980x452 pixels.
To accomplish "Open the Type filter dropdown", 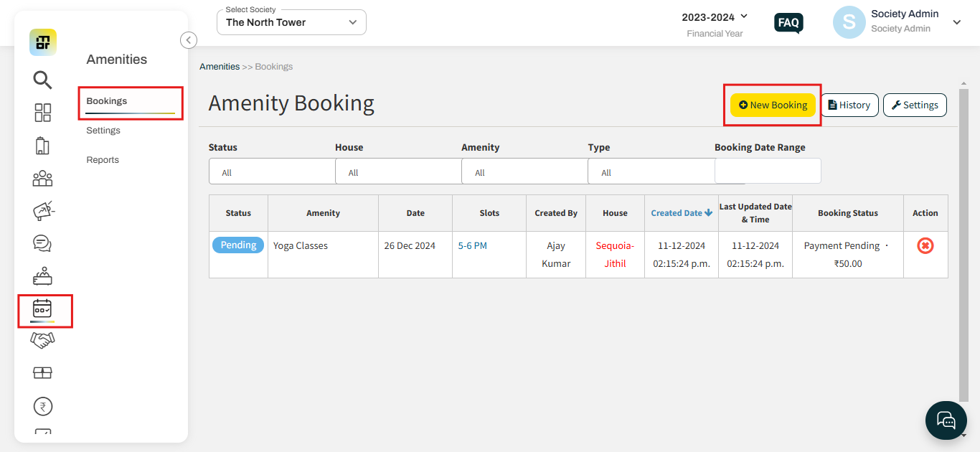I will 651,172.
